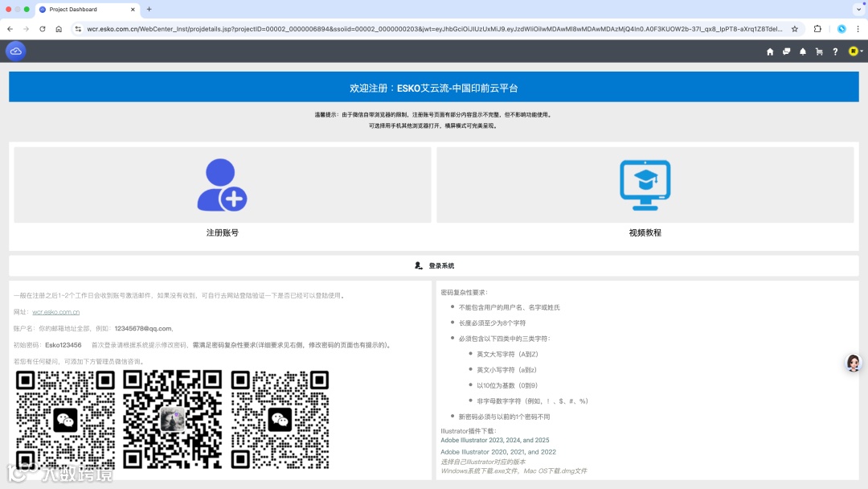Screen dimensions: 868x489
Task: Click the text 英文小写字符 (a到z)
Action: coord(506,370)
